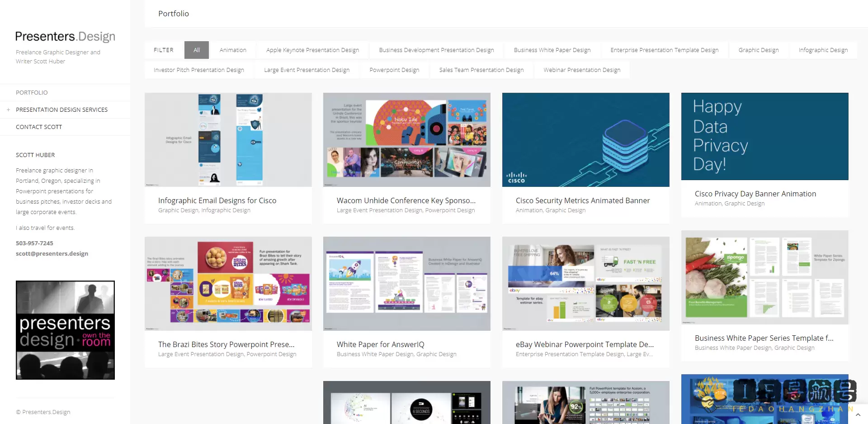868x424 pixels.
Task: Open Infographic Email Designs for Cisco thumbnail
Action: (228, 140)
